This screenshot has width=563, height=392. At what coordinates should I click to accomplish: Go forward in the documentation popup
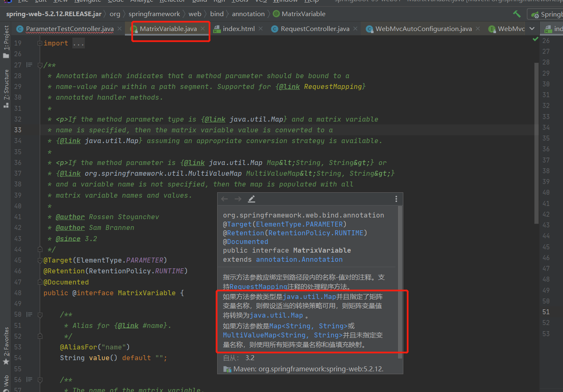pos(238,199)
